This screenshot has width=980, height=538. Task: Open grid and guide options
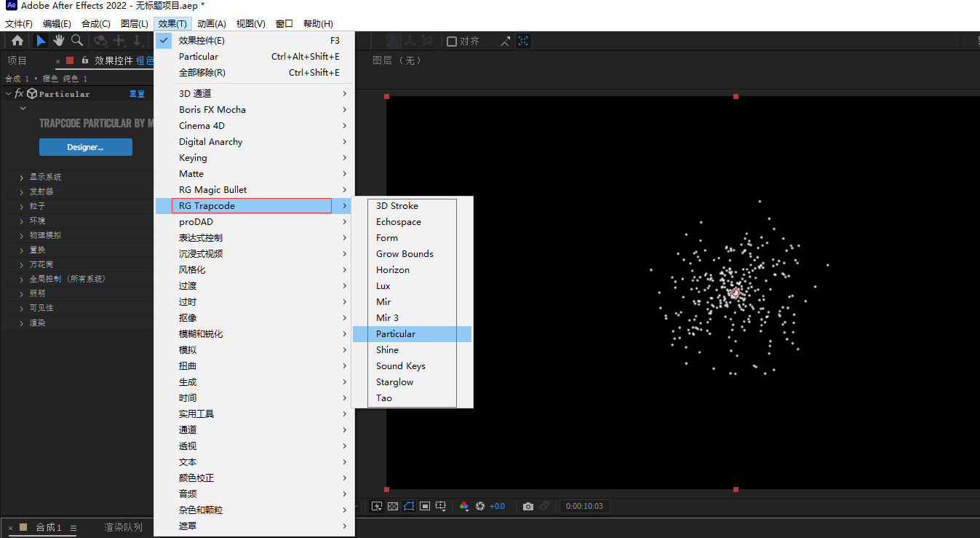(441, 506)
